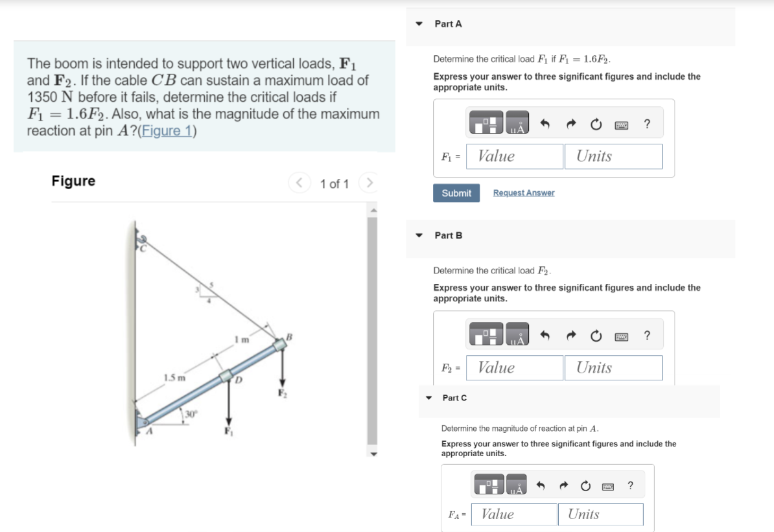The width and height of the screenshot is (774, 532).
Task: Open the equation templates menu in Part A
Action: tap(487, 122)
